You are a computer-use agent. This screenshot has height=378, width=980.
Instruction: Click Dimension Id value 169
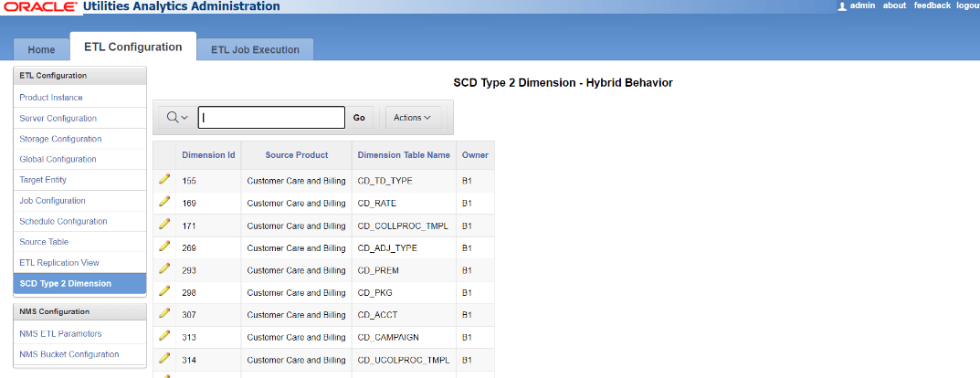pyautogui.click(x=189, y=203)
